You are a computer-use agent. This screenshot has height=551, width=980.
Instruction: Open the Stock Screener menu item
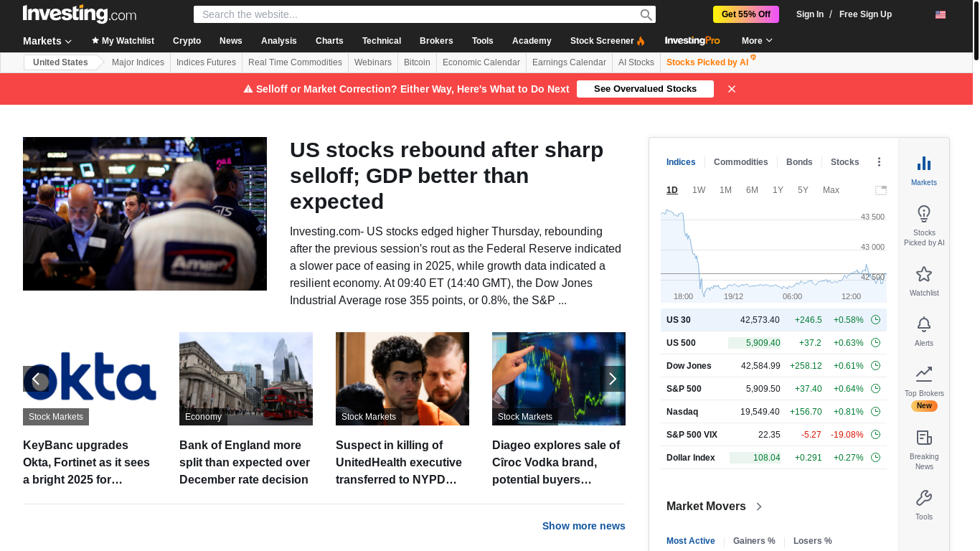pyautogui.click(x=607, y=41)
